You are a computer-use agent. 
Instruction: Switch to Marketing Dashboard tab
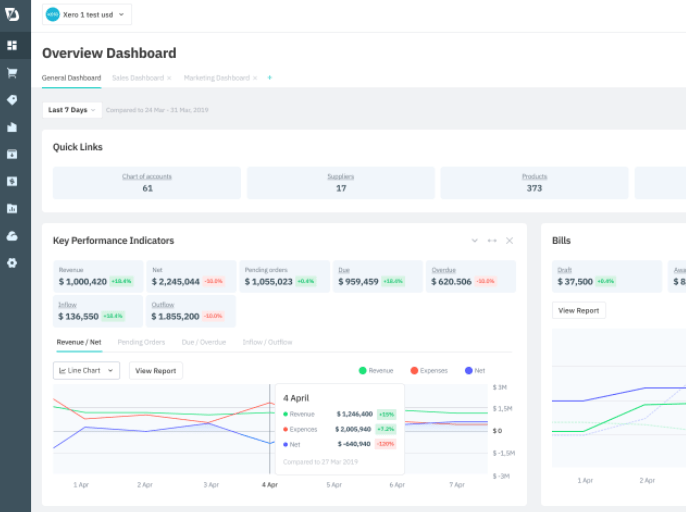[x=217, y=78]
